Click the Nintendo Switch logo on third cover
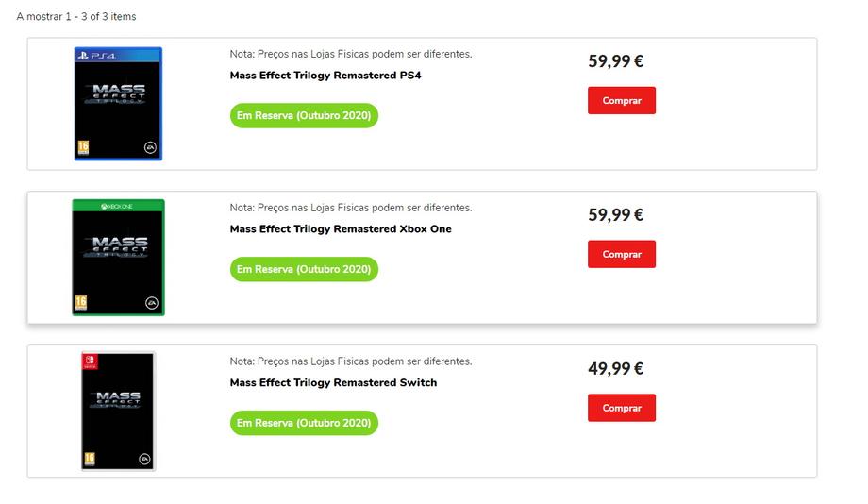868x504 pixels. [x=92, y=361]
